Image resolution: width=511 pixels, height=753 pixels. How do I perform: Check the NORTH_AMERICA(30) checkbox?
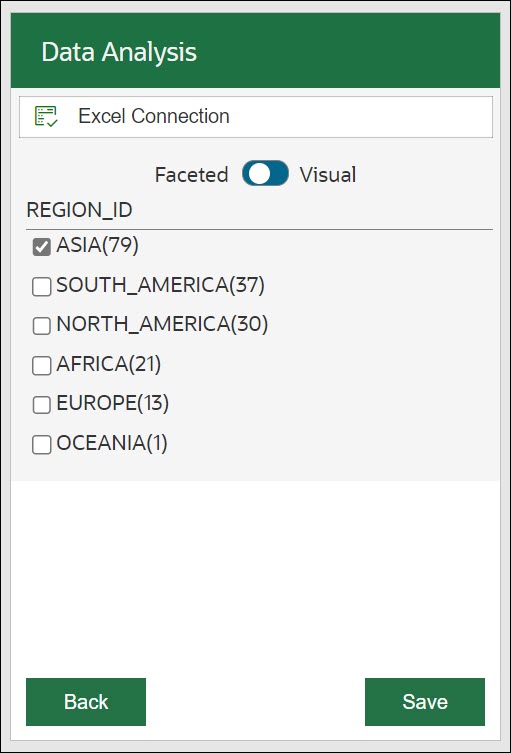[x=42, y=326]
